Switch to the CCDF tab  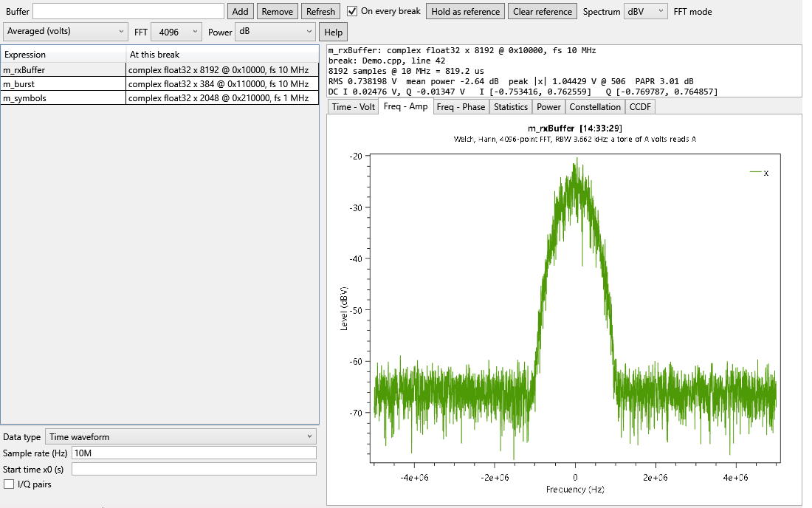(x=640, y=106)
